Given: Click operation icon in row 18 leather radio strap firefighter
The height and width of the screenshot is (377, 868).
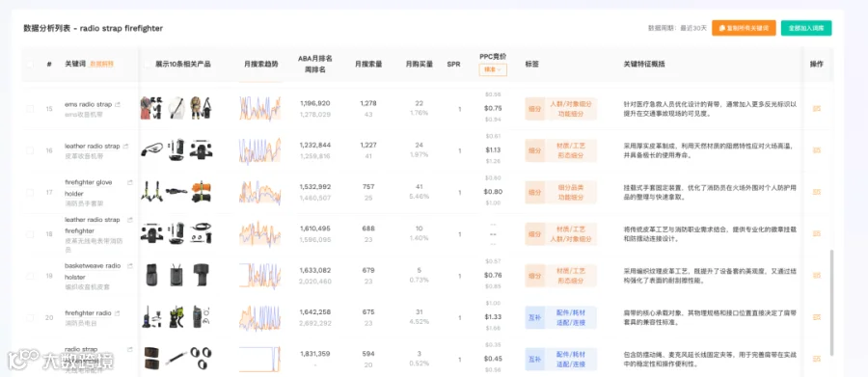Looking at the screenshot, I should pyautogui.click(x=817, y=233).
